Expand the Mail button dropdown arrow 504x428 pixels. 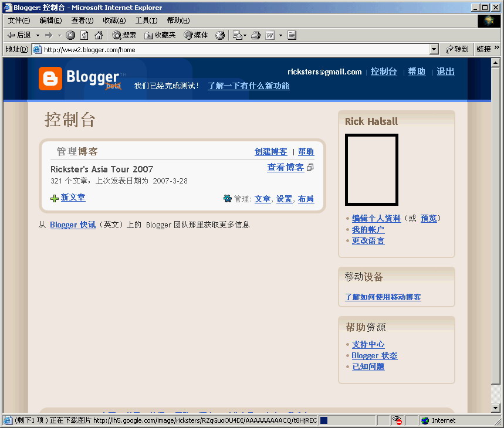coord(245,35)
